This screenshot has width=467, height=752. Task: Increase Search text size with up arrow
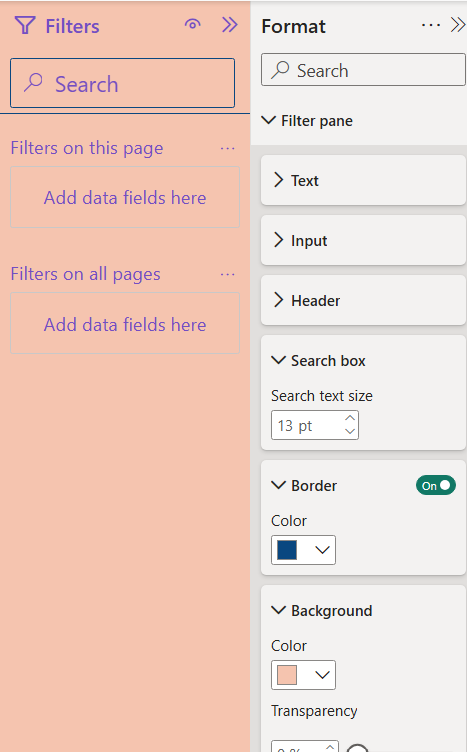(x=350, y=418)
